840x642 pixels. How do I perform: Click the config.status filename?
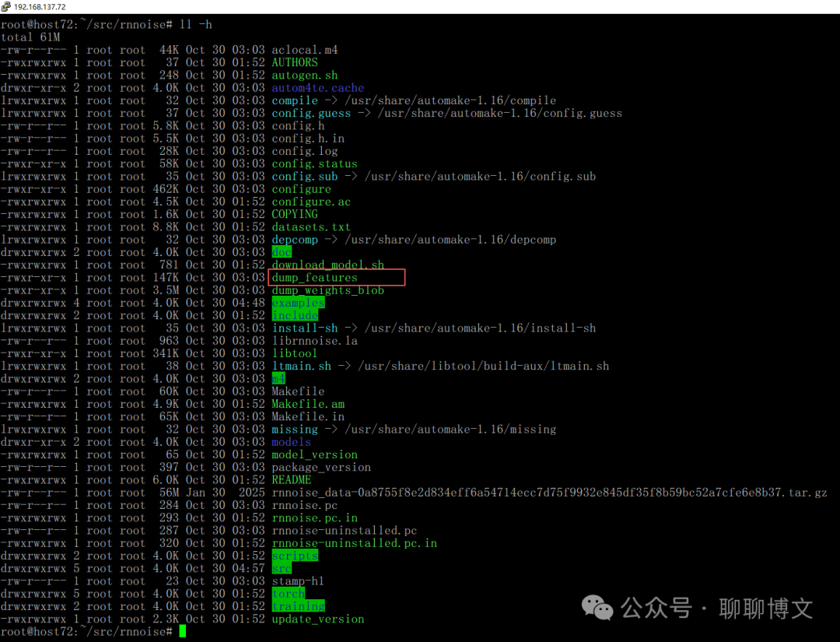314,164
